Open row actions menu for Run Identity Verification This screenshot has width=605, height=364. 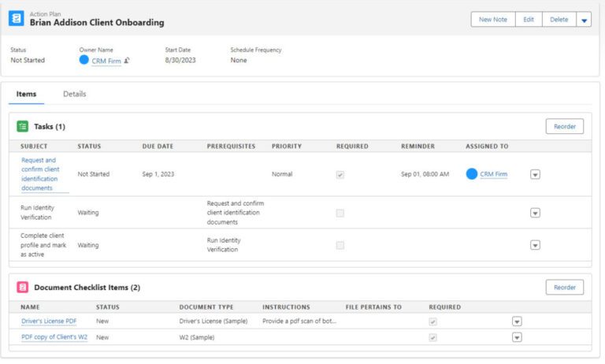point(535,213)
